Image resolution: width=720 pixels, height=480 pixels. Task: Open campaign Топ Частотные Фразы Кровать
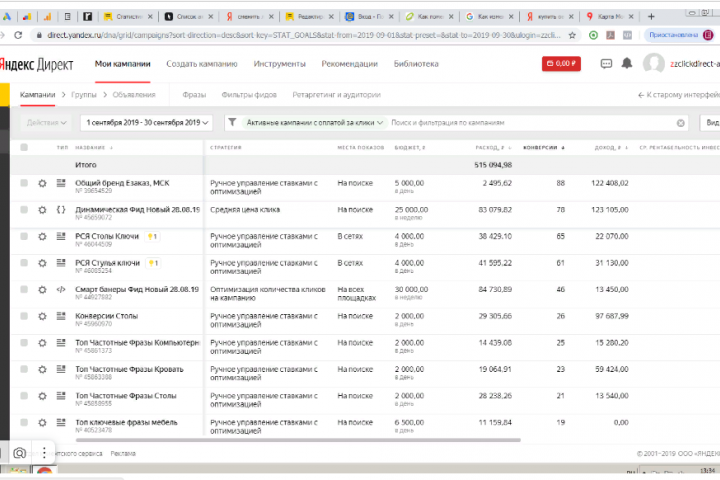(x=129, y=369)
